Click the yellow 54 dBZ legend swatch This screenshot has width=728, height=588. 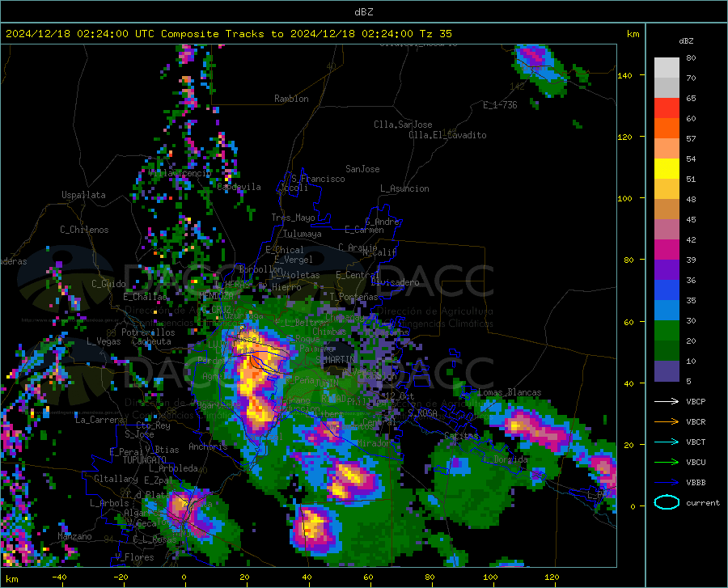point(667,169)
